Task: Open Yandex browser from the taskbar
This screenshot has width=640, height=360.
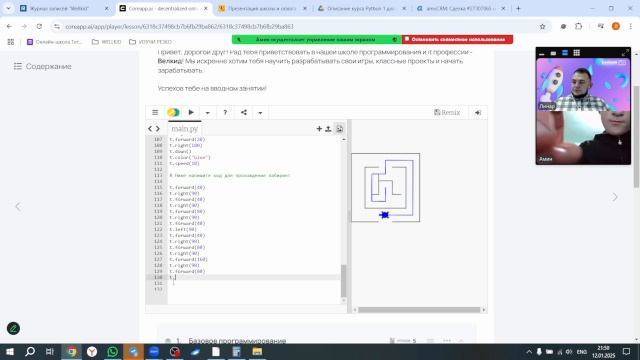Action: [x=92, y=351]
